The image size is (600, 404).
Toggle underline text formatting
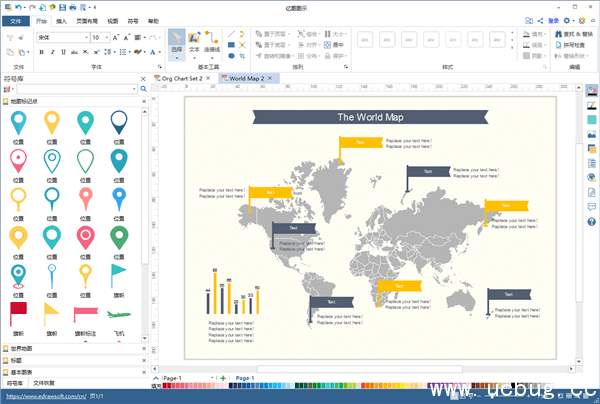coord(61,53)
